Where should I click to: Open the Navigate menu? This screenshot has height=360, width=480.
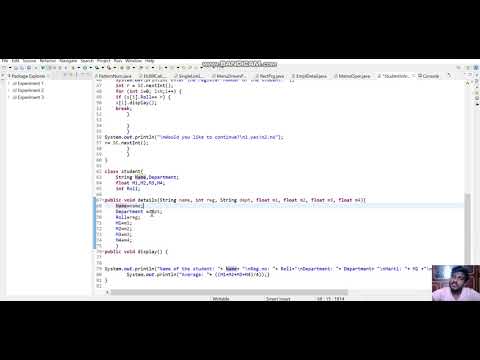(68, 61)
